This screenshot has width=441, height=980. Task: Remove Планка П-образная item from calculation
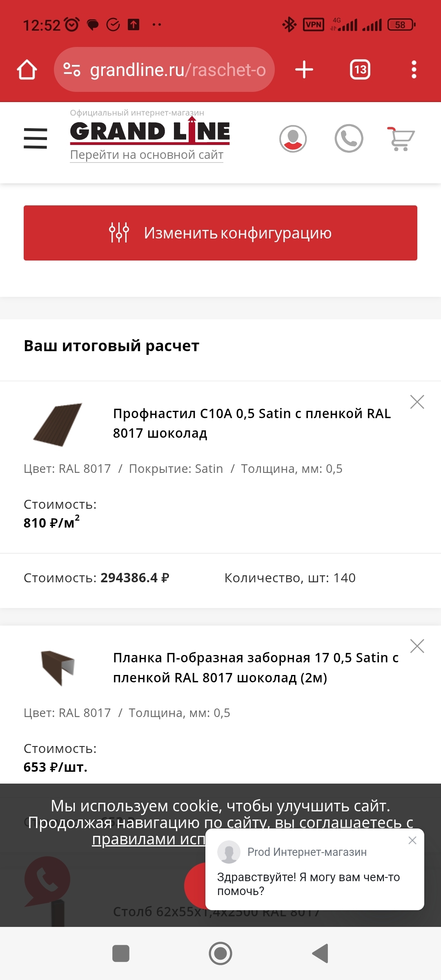pyautogui.click(x=417, y=646)
